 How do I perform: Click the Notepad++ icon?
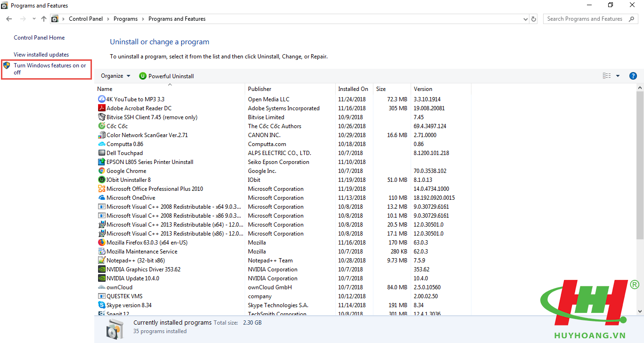pos(101,260)
